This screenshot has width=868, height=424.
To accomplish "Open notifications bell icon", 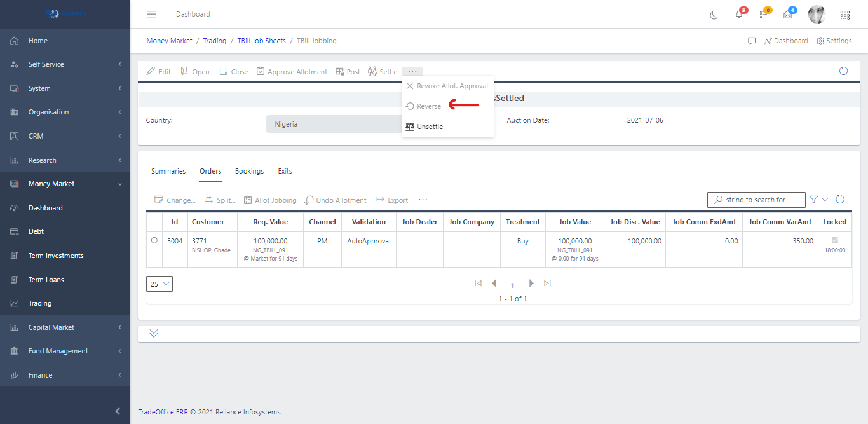I will (739, 15).
